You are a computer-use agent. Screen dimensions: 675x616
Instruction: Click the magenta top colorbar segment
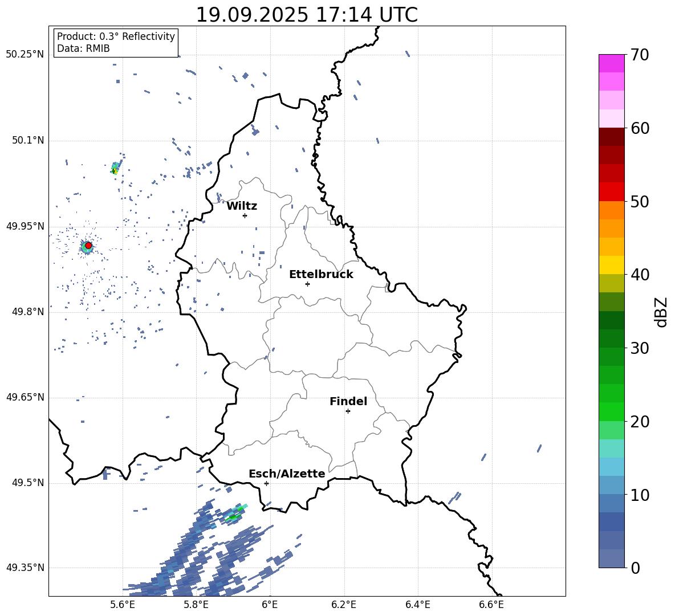(x=611, y=63)
